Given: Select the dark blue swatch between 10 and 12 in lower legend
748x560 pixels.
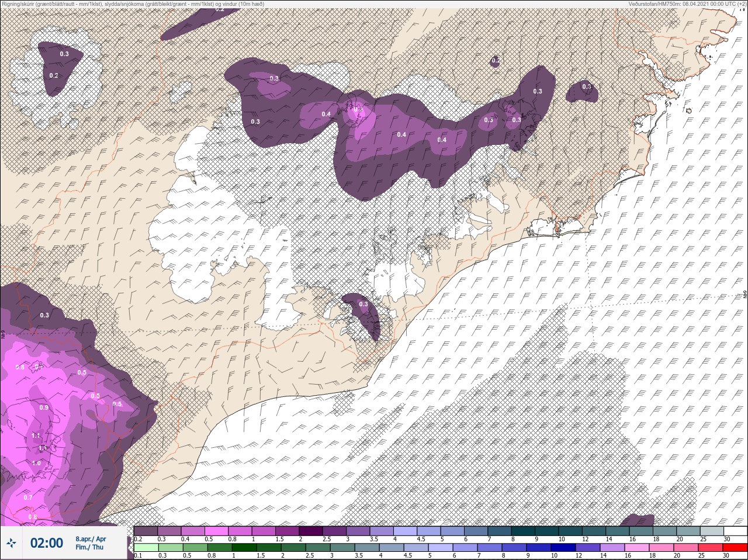Looking at the screenshot, I should (x=563, y=548).
